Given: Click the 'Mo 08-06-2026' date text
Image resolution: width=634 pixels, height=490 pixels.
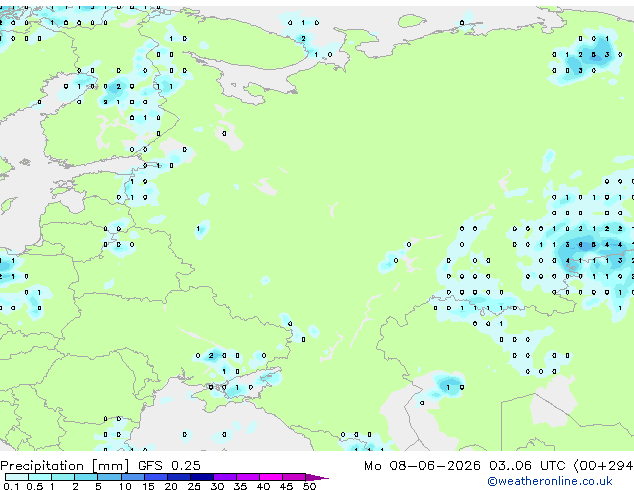Looking at the screenshot, I should [422, 466].
